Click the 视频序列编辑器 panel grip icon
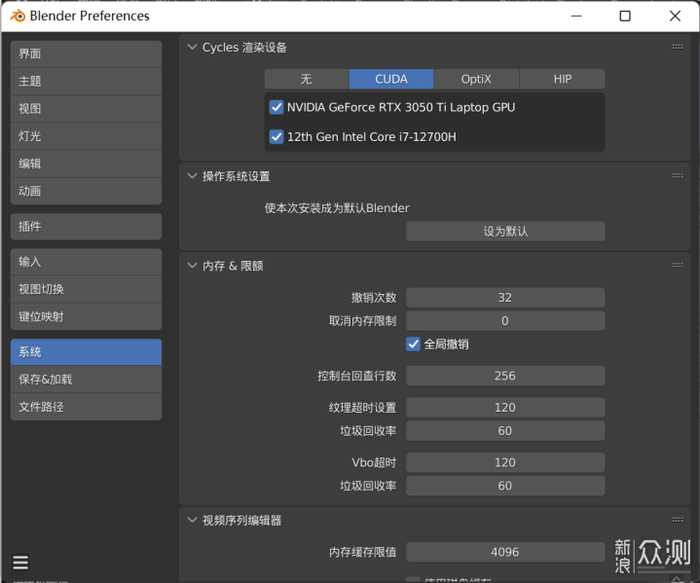 click(677, 520)
